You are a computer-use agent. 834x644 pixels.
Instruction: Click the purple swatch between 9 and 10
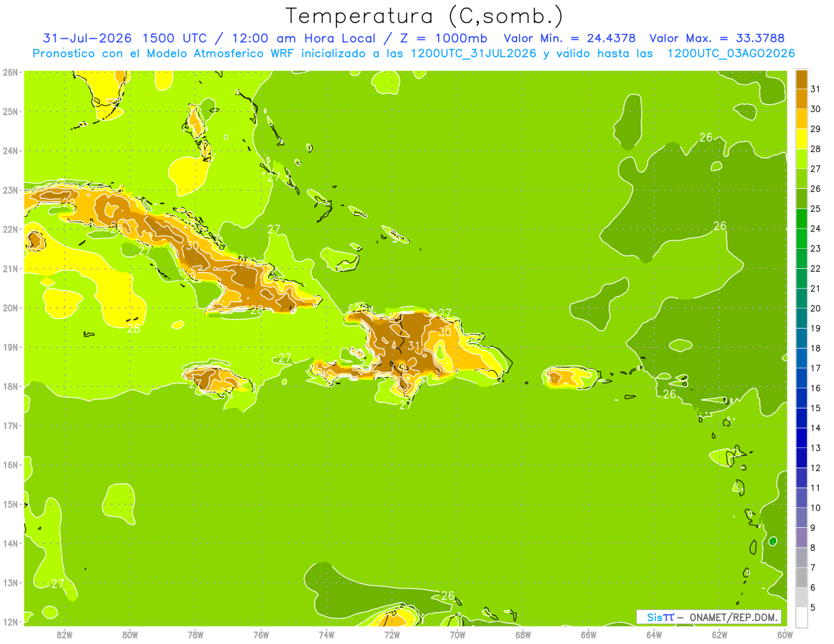(801, 518)
